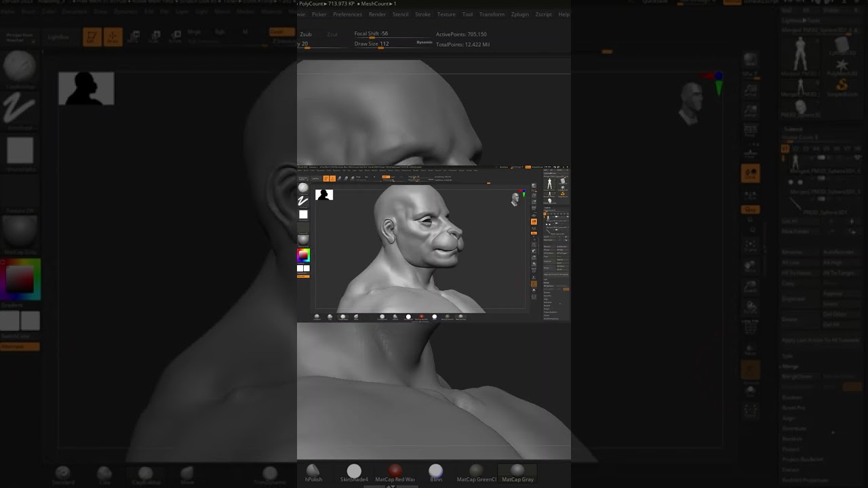Click the color picker in small inset
868x488 pixels.
coord(303,255)
